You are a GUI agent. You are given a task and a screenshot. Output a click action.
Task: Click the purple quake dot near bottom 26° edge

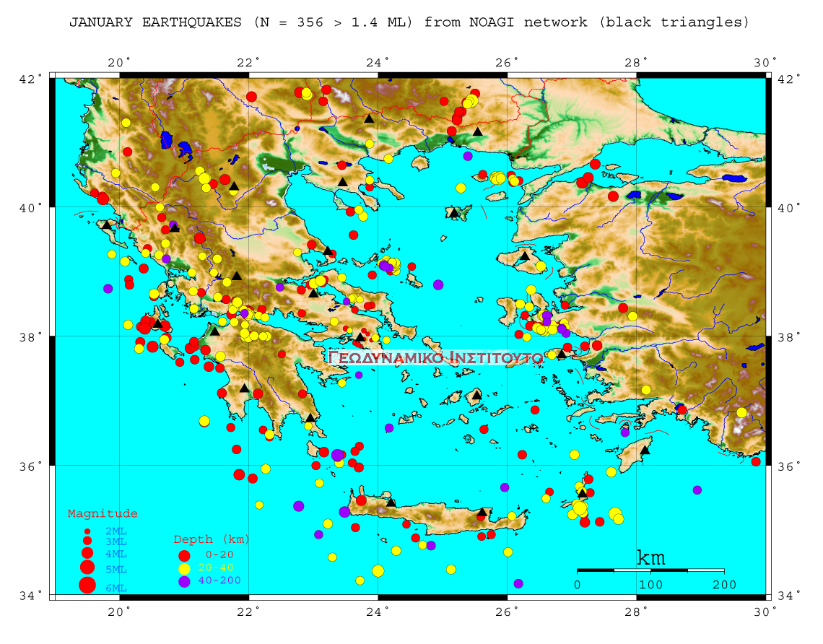tap(518, 583)
